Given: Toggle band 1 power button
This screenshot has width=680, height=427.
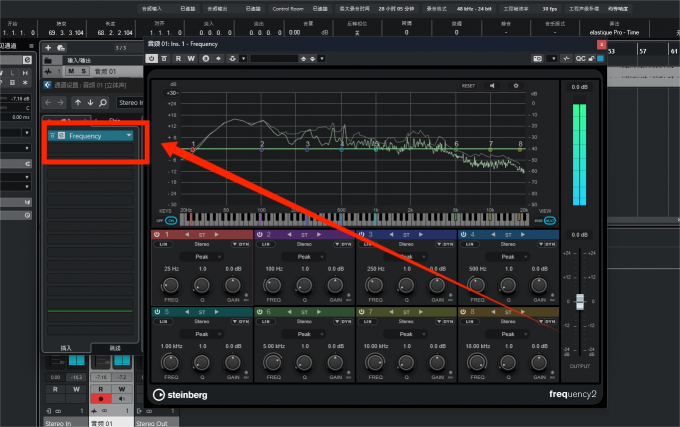Looking at the screenshot, I should 157,235.
